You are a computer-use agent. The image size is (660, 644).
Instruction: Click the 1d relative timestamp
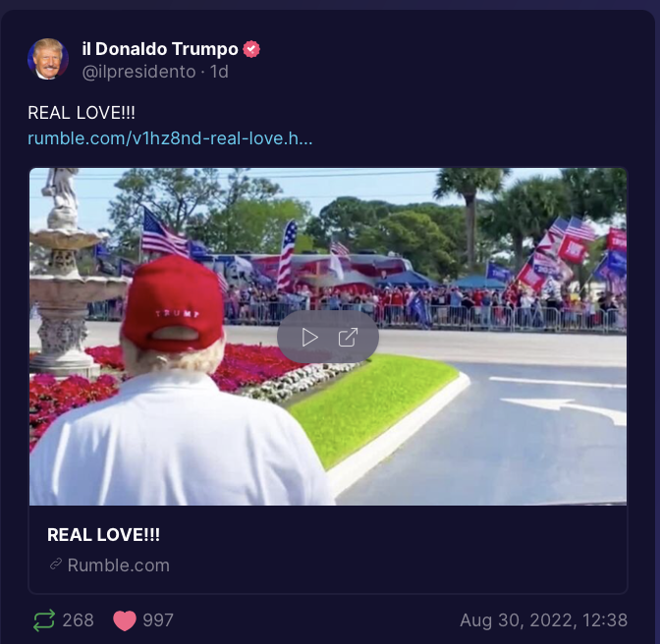click(x=219, y=72)
